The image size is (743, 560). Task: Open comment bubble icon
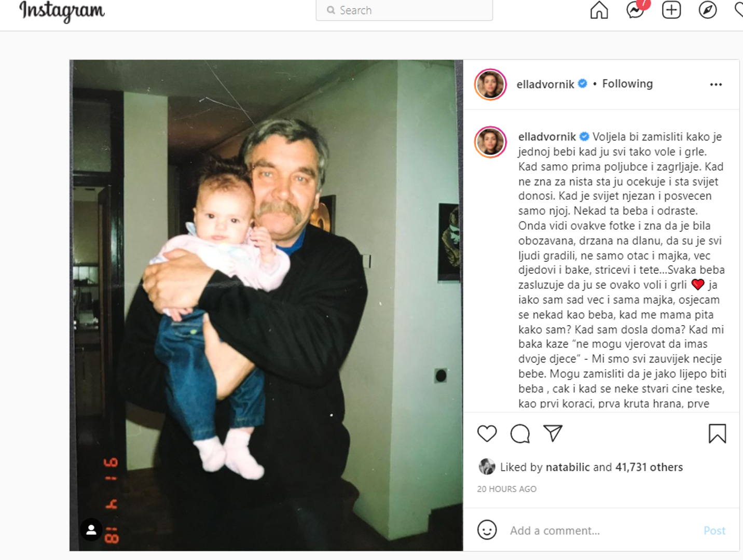[x=520, y=433]
